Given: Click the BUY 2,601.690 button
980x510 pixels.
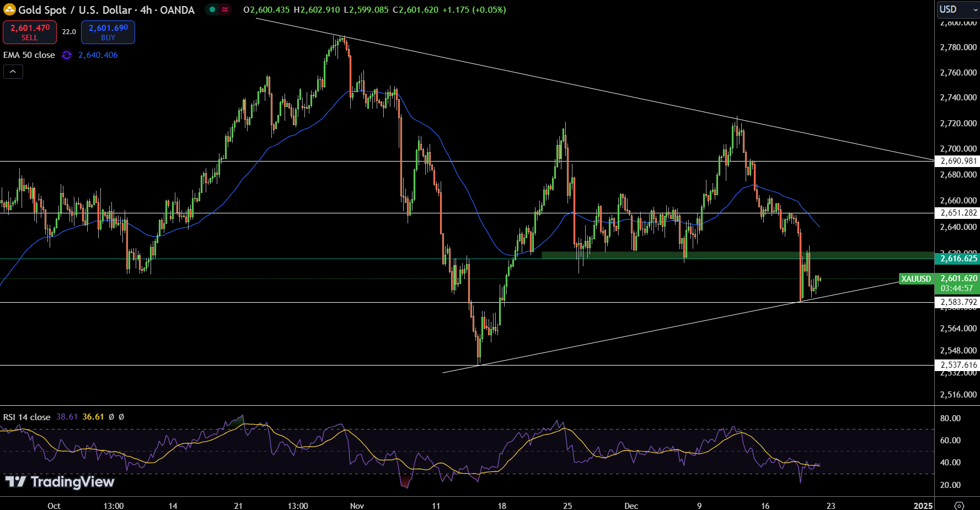Looking at the screenshot, I should (x=108, y=32).
